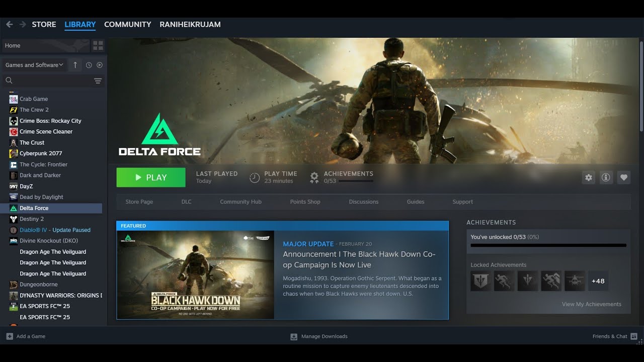Click the achievements unlocked progress bar
The width and height of the screenshot is (644, 362).
click(x=548, y=245)
